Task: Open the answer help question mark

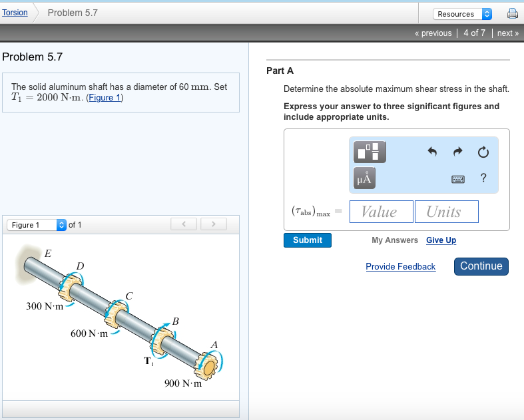Action: (x=483, y=178)
